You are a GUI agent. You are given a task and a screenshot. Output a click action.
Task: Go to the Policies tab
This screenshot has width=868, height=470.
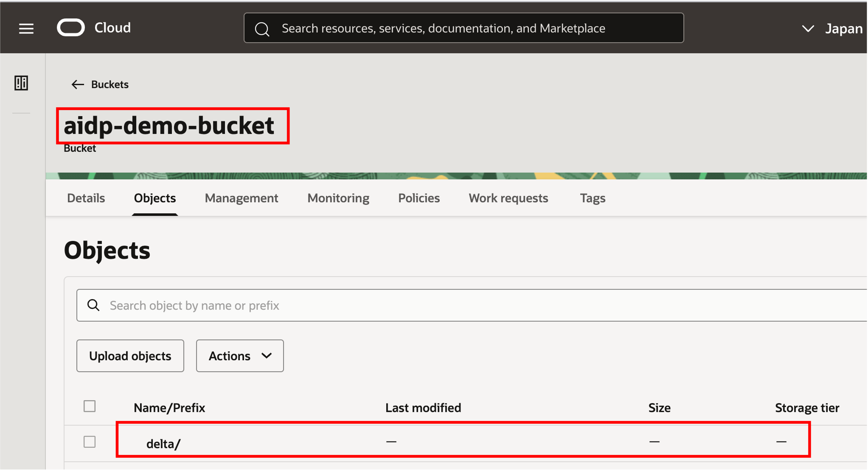[x=419, y=198]
